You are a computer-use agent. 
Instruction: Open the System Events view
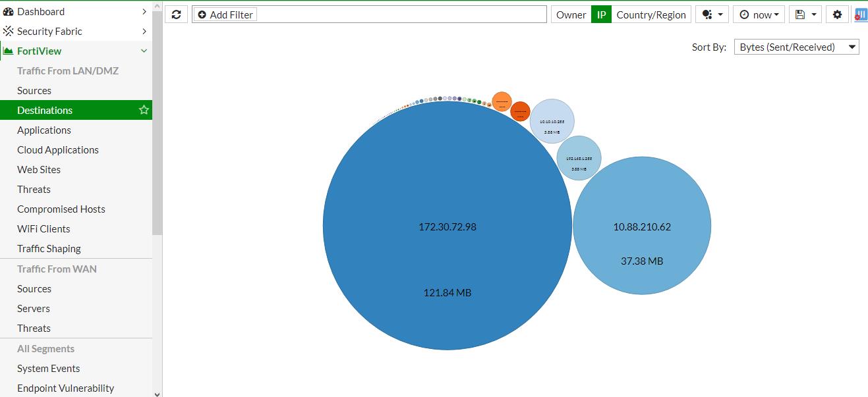(x=49, y=368)
